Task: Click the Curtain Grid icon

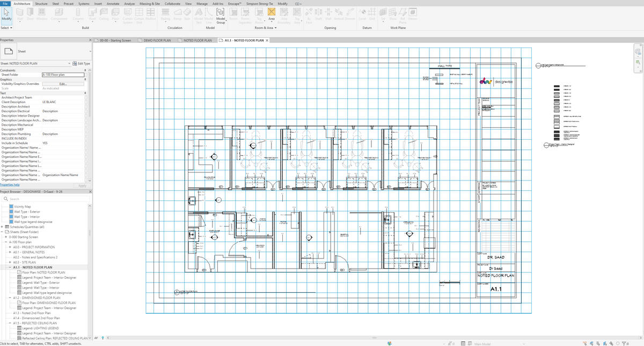Action: [x=139, y=12]
